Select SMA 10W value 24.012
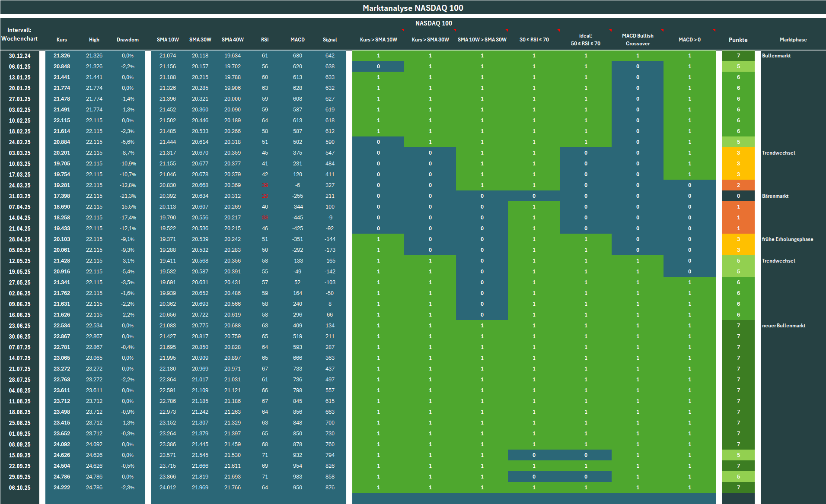The width and height of the screenshot is (826, 504). tap(168, 488)
